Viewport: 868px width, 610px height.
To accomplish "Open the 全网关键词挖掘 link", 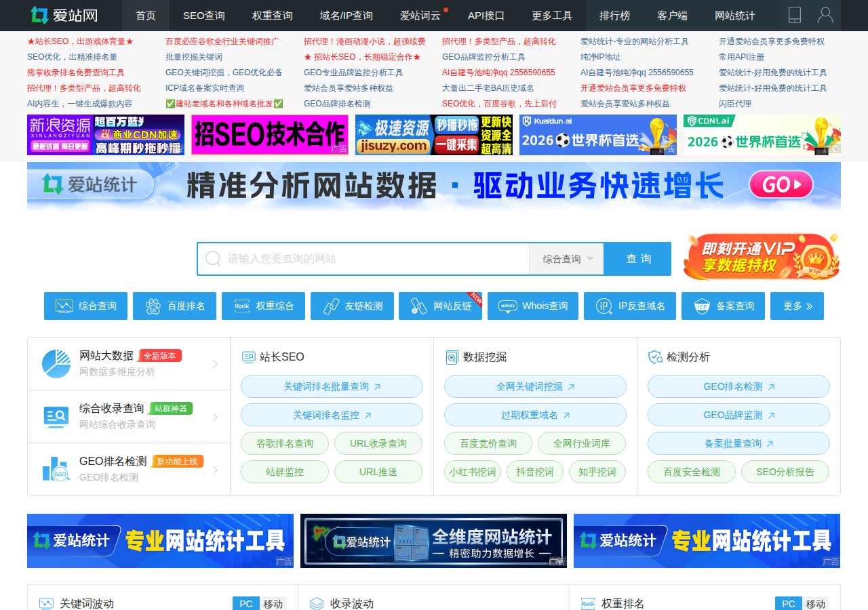I will 535,387.
